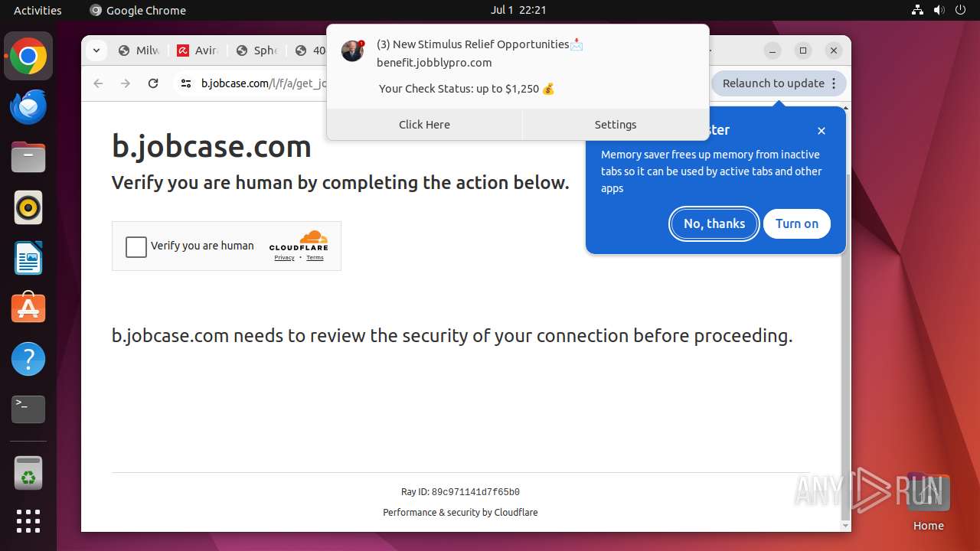Screen dimensions: 980x551
Task: Open the Help dock icon
Action: tap(28, 359)
